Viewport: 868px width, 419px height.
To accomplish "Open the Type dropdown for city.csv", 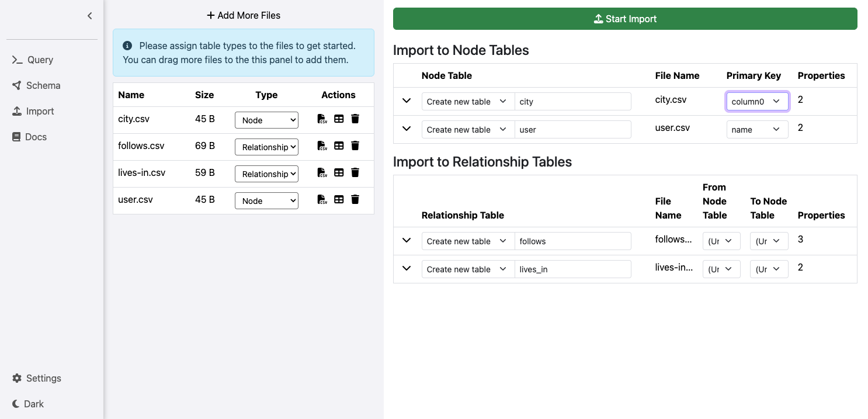I will tap(266, 120).
